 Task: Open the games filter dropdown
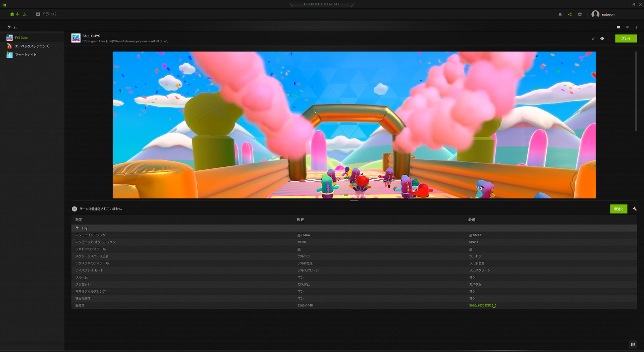point(627,27)
